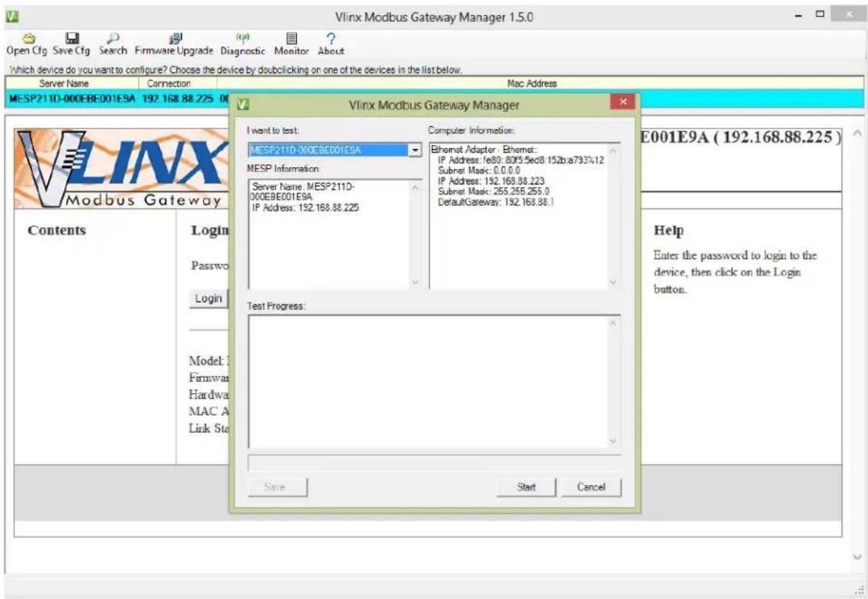Search for devices using the Search icon
Screen dimensions: 868x599
(113, 44)
